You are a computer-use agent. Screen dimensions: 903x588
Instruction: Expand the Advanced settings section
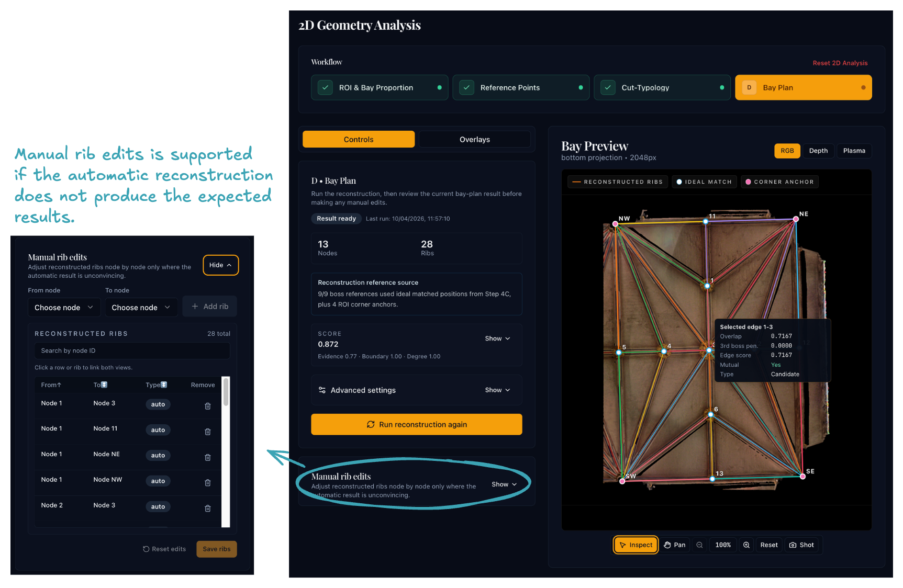tap(497, 390)
